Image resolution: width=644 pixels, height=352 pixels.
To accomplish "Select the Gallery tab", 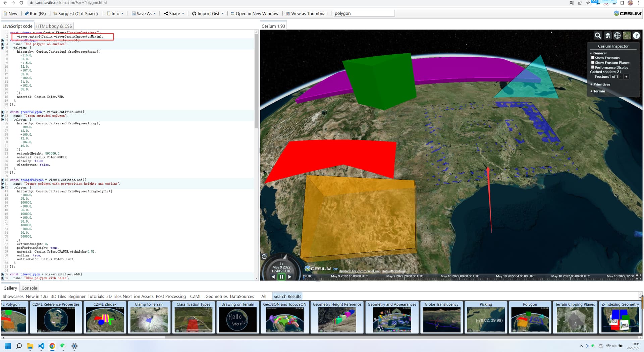I will point(10,288).
